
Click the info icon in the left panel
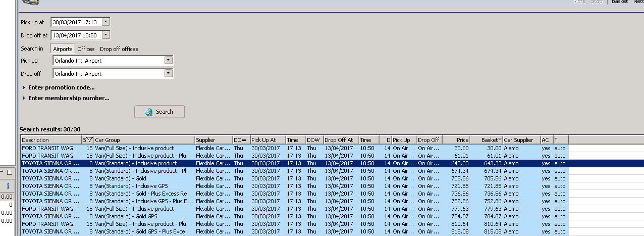pyautogui.click(x=8, y=186)
